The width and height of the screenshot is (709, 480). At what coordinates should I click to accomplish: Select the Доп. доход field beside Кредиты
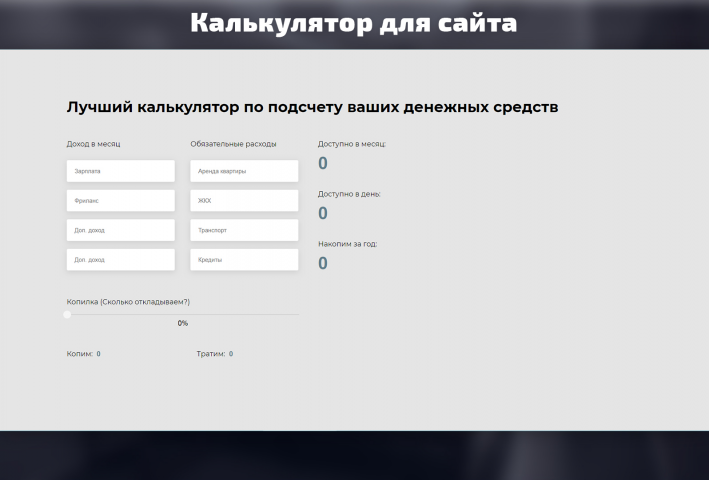tap(121, 260)
